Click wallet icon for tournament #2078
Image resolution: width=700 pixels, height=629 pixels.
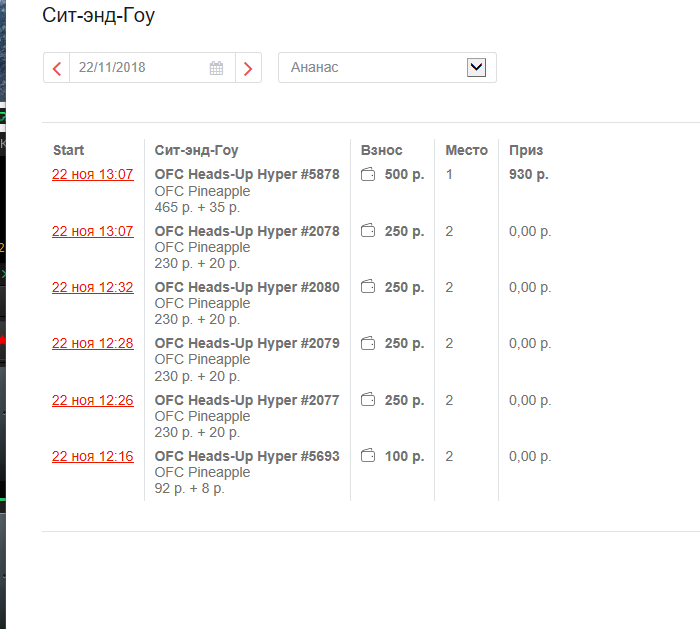[x=368, y=231]
